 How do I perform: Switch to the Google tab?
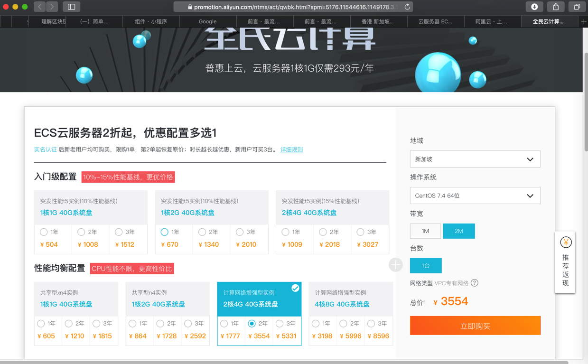pos(207,21)
